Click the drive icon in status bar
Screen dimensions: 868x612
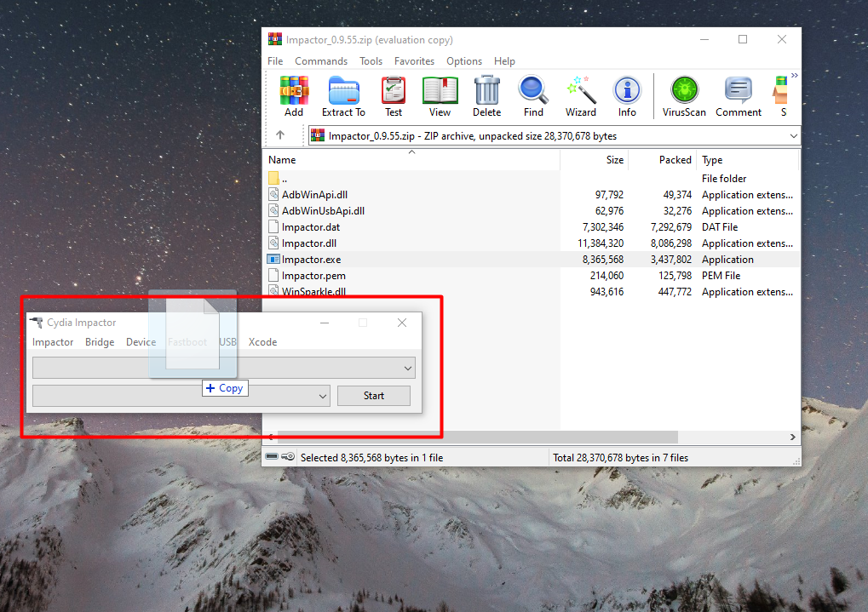tap(272, 456)
